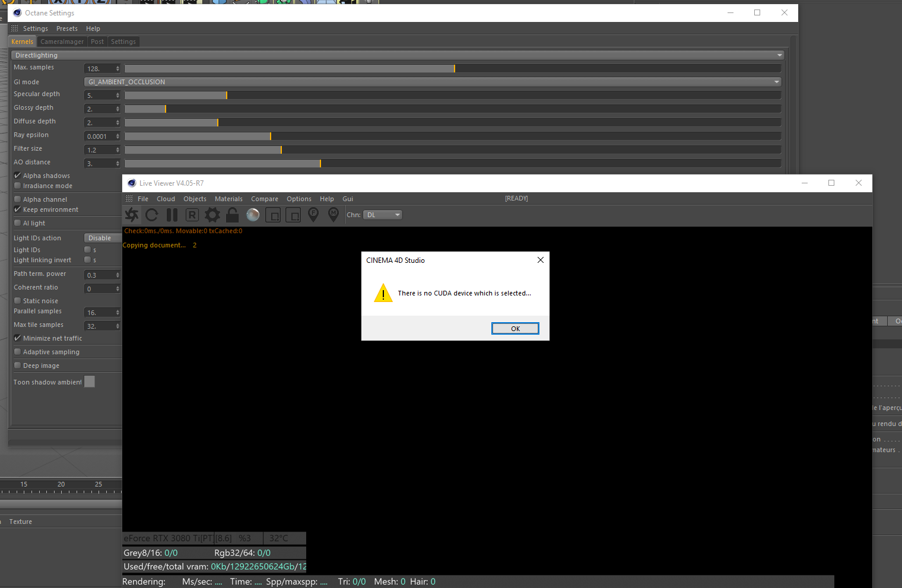Click the Max tile samples spinner arrows
The width and height of the screenshot is (902, 588).
pos(117,326)
